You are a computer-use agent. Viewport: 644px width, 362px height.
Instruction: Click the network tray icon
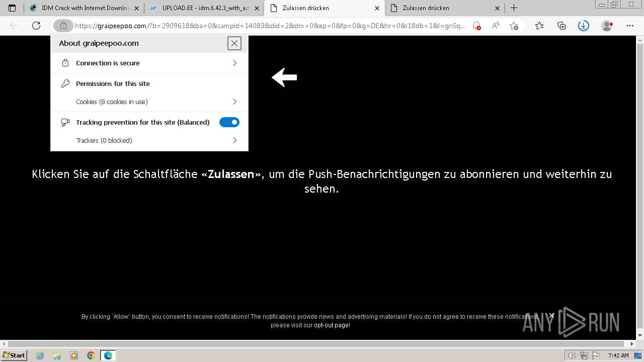point(584,355)
